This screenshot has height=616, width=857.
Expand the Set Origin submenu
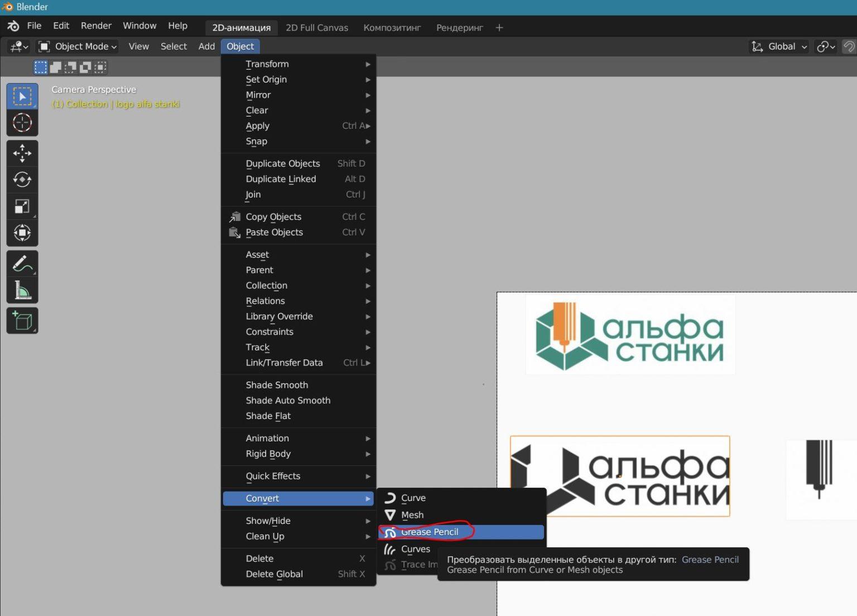pyautogui.click(x=298, y=80)
